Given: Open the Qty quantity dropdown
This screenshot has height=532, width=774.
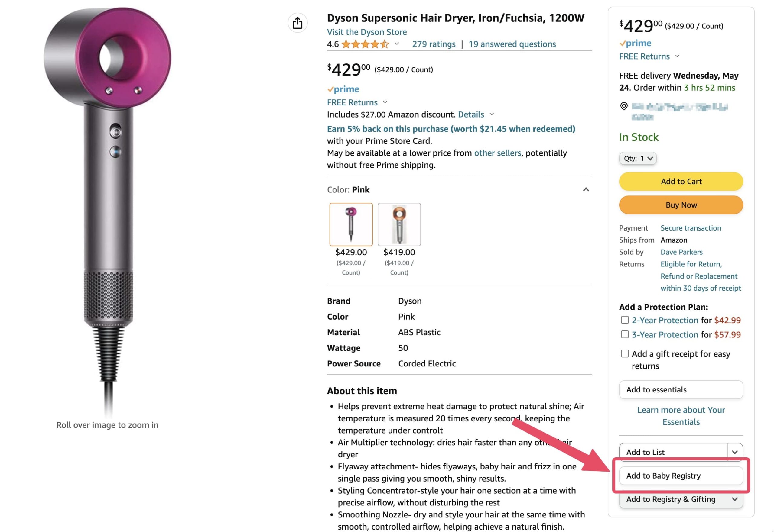Looking at the screenshot, I should tap(638, 158).
